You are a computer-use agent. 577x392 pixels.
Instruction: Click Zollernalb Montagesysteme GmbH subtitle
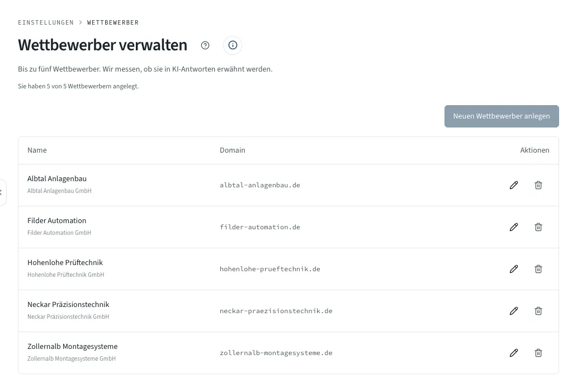72,359
